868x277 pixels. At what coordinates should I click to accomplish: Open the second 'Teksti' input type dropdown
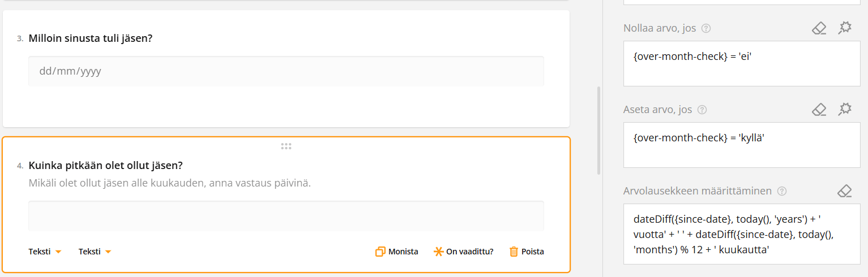[95, 252]
